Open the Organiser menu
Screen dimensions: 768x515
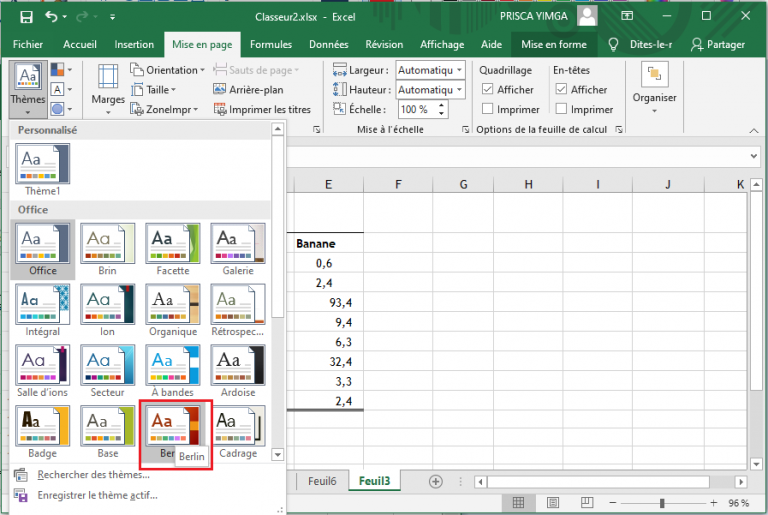654,89
